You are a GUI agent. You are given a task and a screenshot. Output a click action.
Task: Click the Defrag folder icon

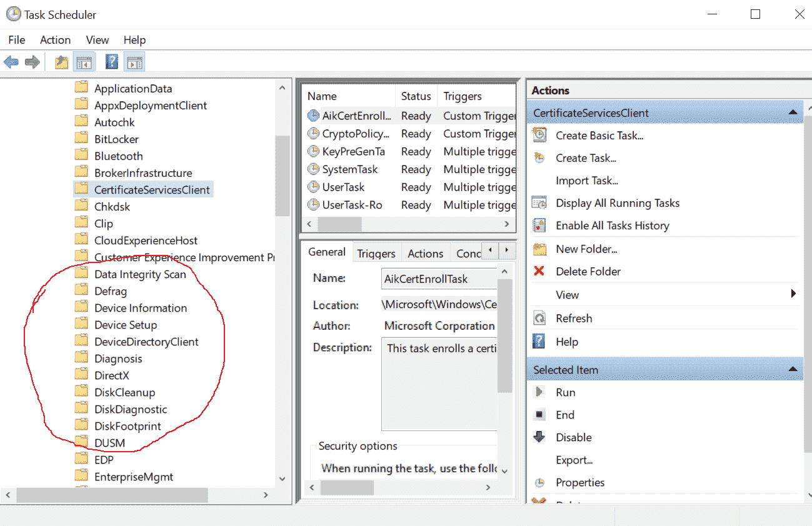(x=81, y=290)
